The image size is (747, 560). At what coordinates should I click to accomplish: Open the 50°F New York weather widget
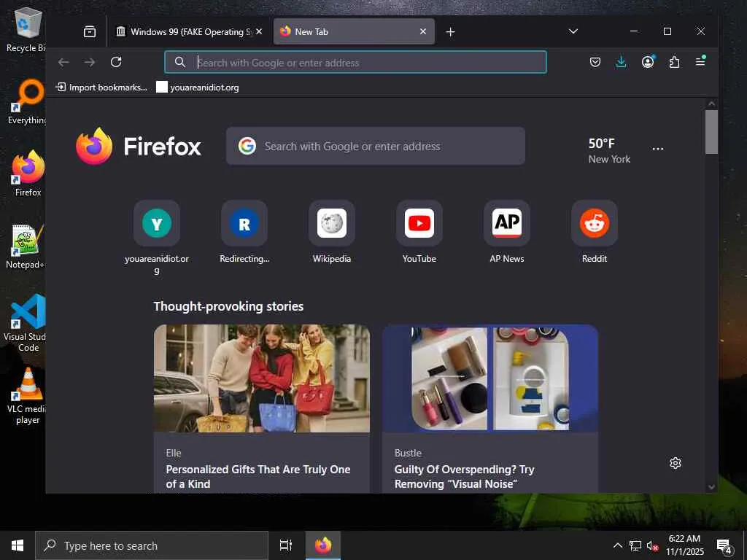coord(609,150)
